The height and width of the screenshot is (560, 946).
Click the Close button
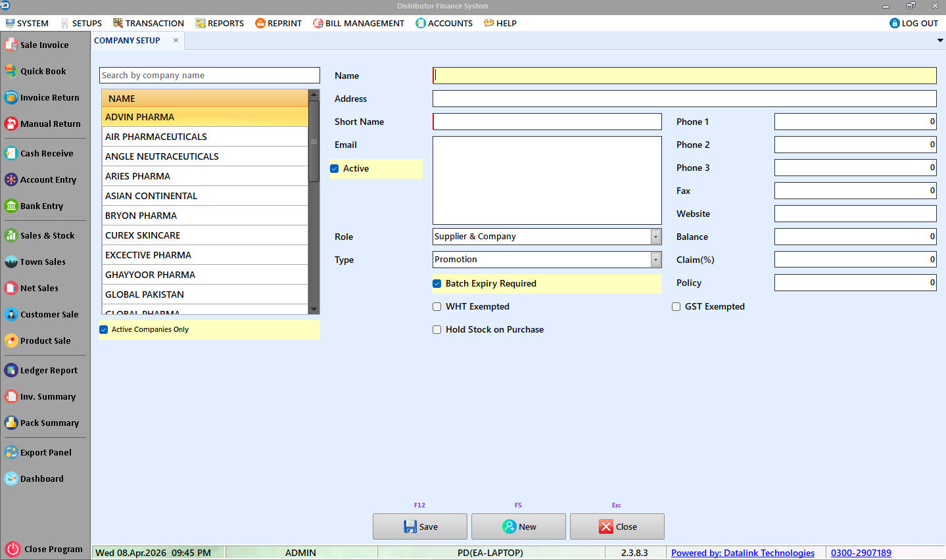[617, 526]
